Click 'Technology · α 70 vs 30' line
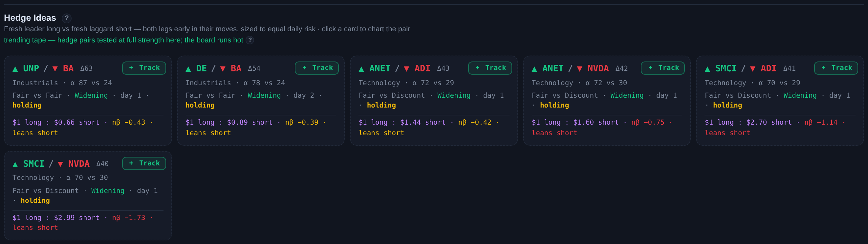The width and height of the screenshot is (868, 244). pos(60,178)
